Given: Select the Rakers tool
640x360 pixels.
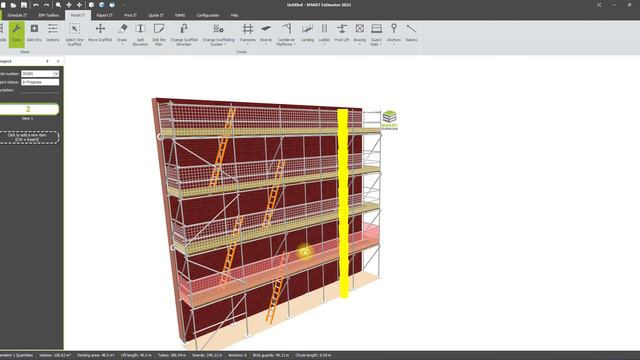Looking at the screenshot, I should (411, 33).
